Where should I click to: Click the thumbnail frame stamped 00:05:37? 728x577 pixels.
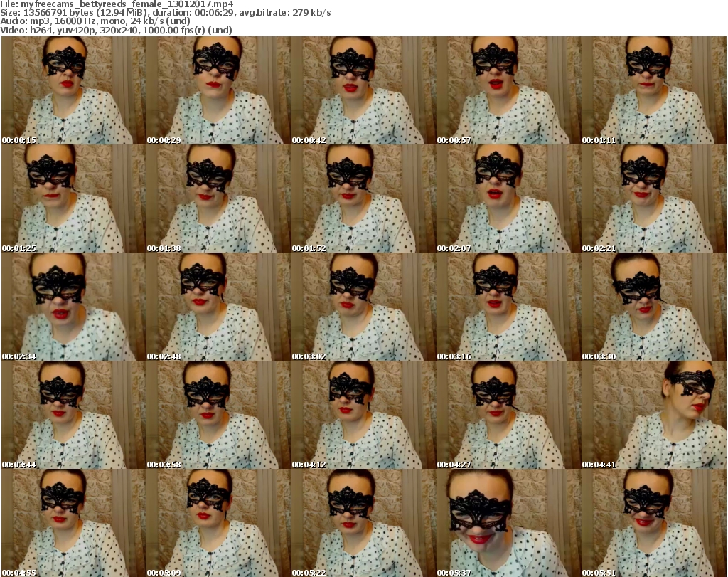[x=508, y=523]
